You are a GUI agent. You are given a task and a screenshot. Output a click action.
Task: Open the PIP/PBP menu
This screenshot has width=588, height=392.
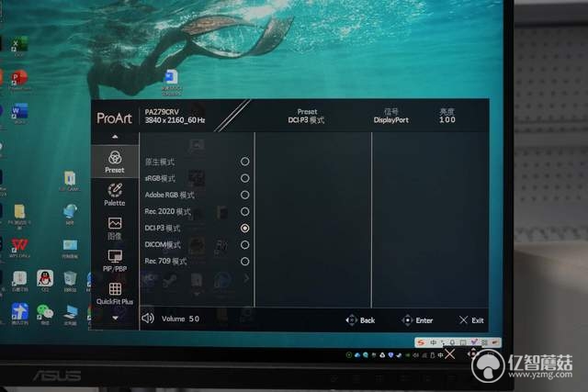115,261
